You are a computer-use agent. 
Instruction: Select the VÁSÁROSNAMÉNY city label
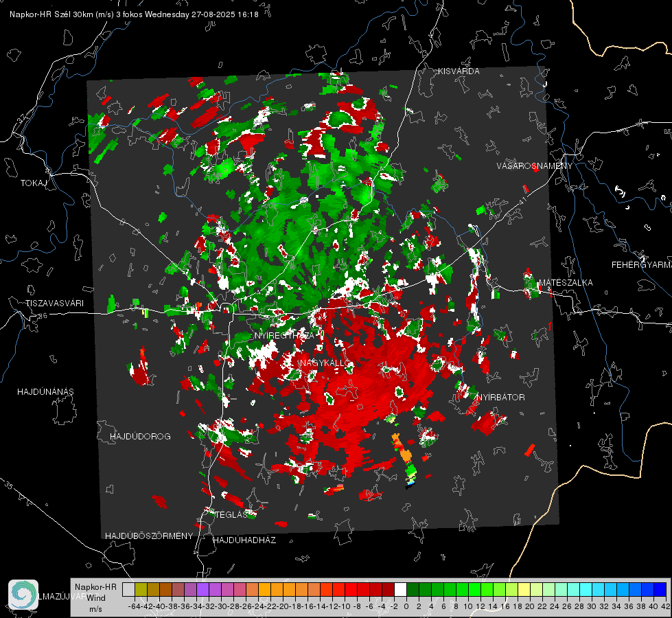pyautogui.click(x=535, y=165)
